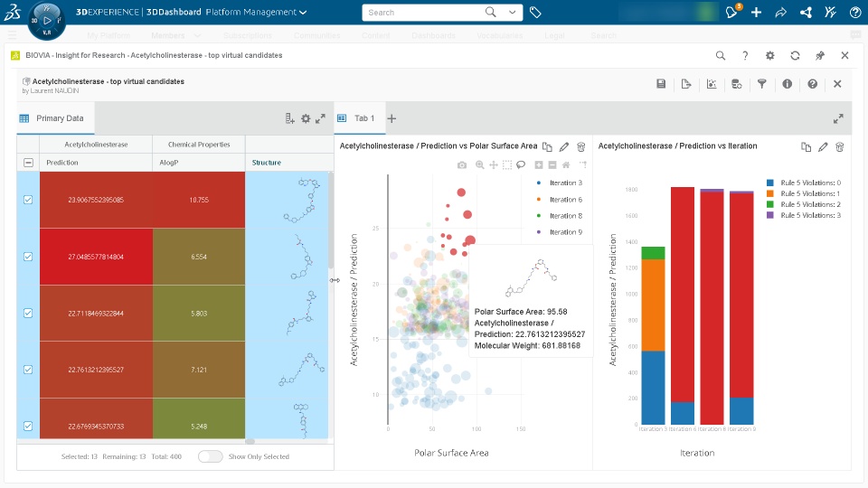Refresh the BIOVIA widget
Image resolution: width=868 pixels, height=488 pixels.
(795, 55)
